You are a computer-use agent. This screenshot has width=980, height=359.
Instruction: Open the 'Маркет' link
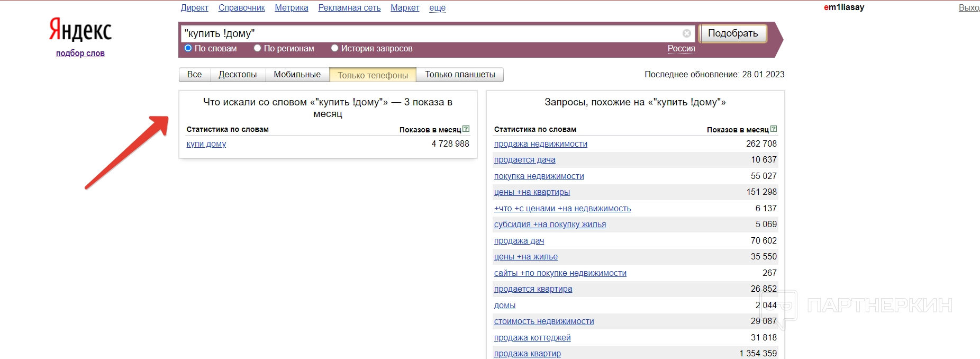(405, 8)
